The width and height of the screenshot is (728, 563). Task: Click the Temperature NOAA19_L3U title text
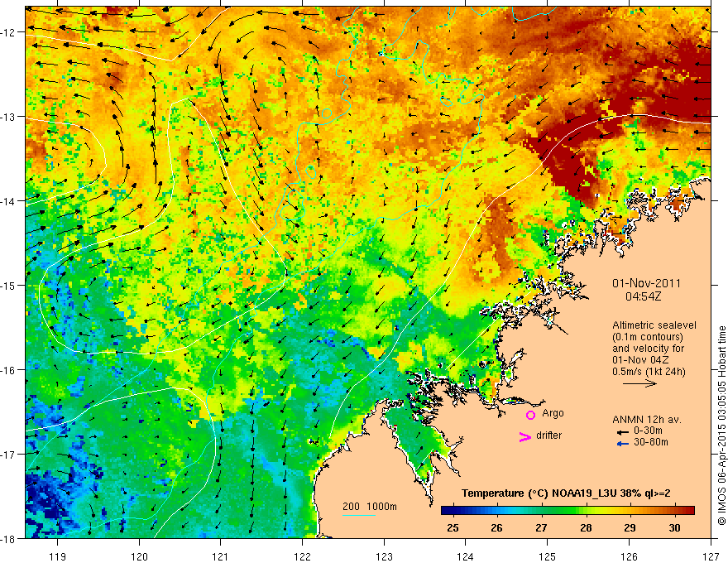point(566,493)
